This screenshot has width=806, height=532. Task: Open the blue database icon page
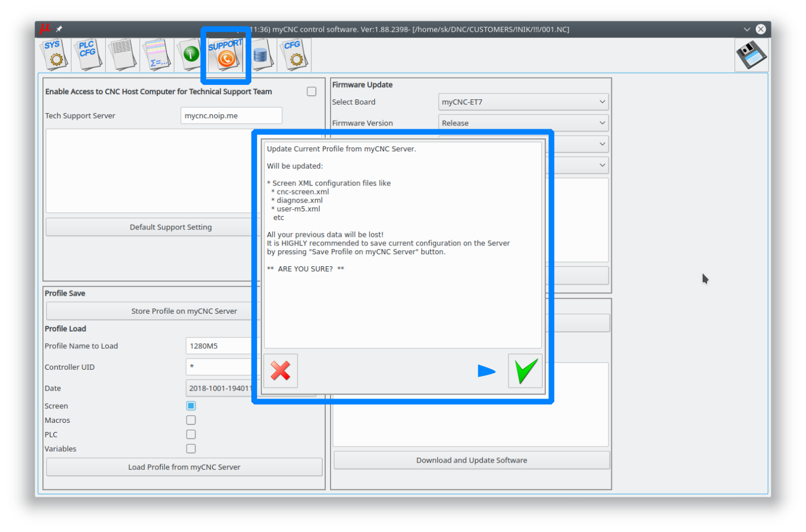point(261,55)
